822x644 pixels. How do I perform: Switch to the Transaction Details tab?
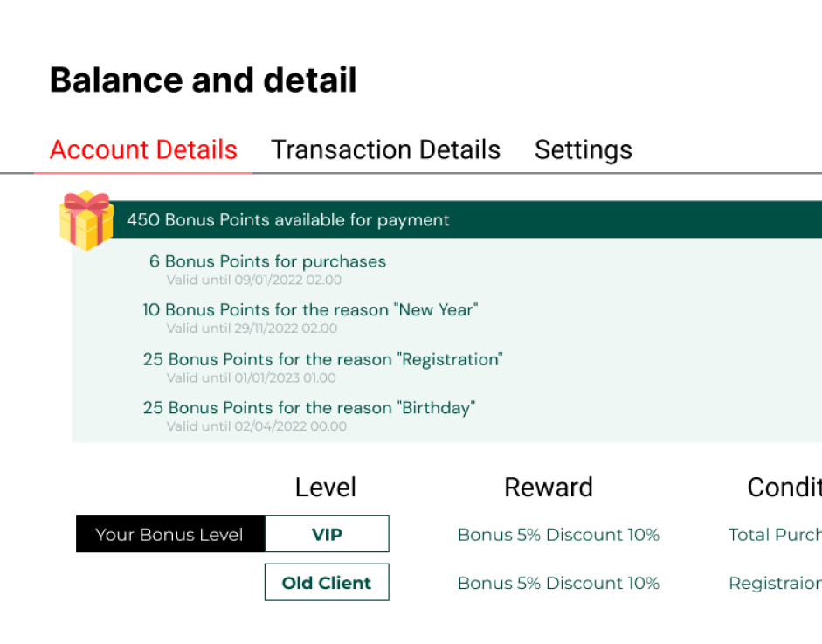[x=385, y=150]
